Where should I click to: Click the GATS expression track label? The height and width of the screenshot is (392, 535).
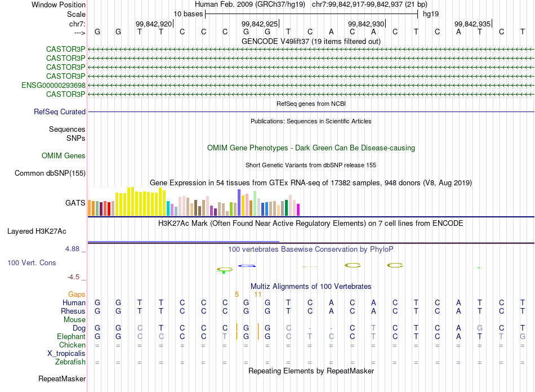pyautogui.click(x=75, y=203)
